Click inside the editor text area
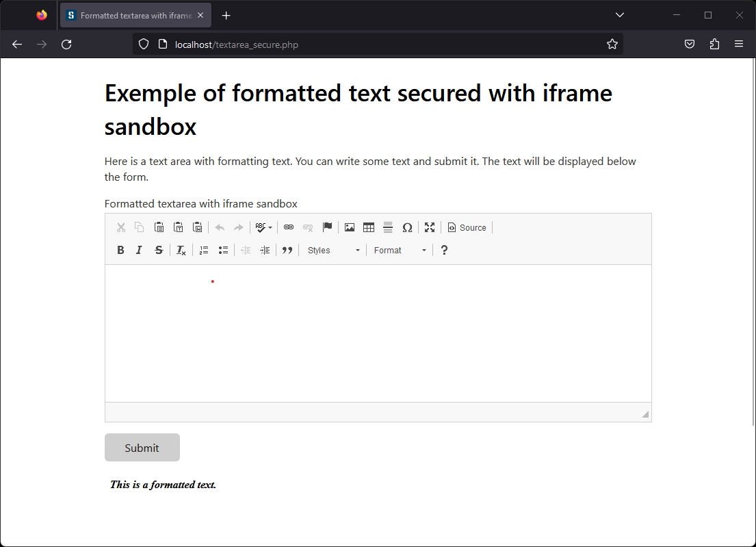Image resolution: width=756 pixels, height=547 pixels. pyautogui.click(x=378, y=333)
